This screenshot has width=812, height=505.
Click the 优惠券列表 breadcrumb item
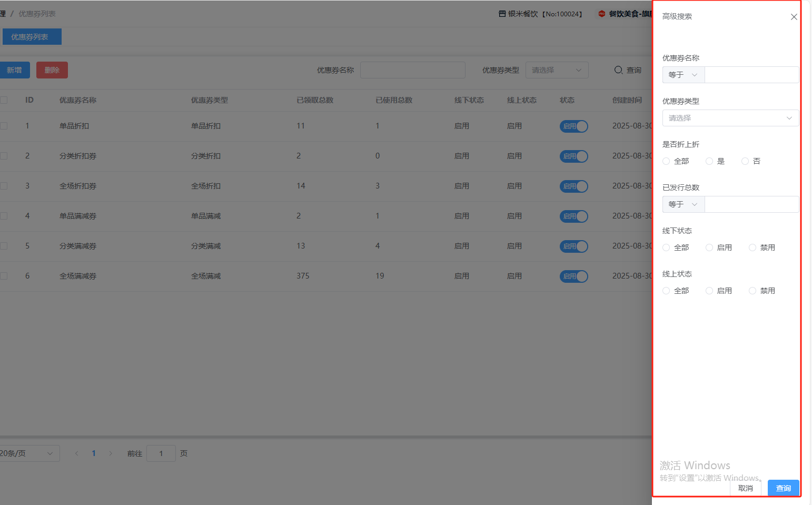pyautogui.click(x=37, y=14)
